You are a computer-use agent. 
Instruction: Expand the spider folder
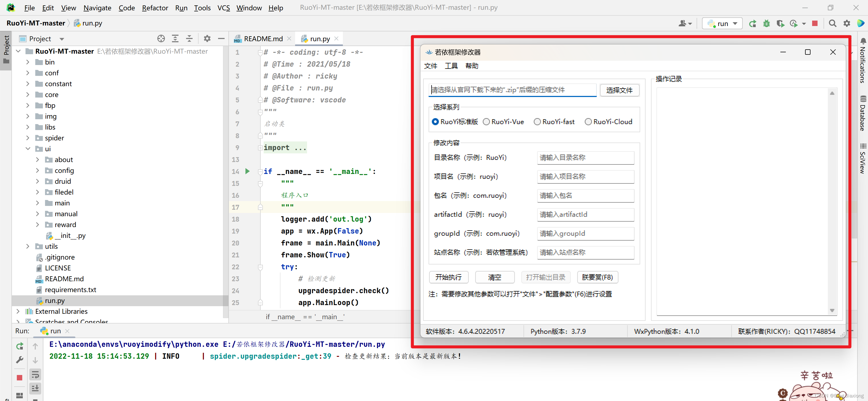click(x=28, y=138)
